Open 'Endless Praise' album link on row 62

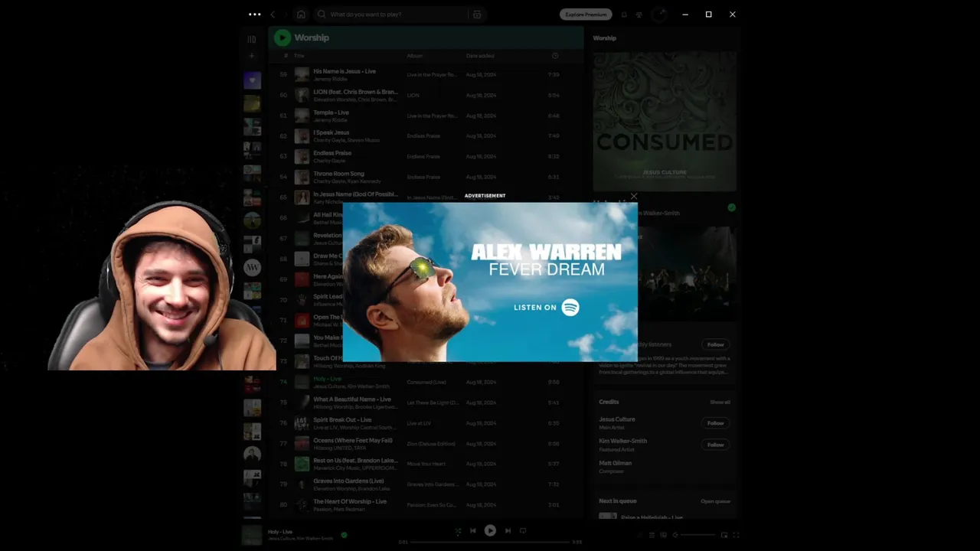tap(423, 136)
